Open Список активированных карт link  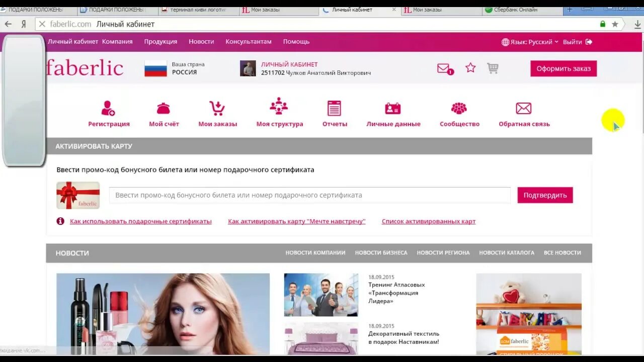pos(429,221)
